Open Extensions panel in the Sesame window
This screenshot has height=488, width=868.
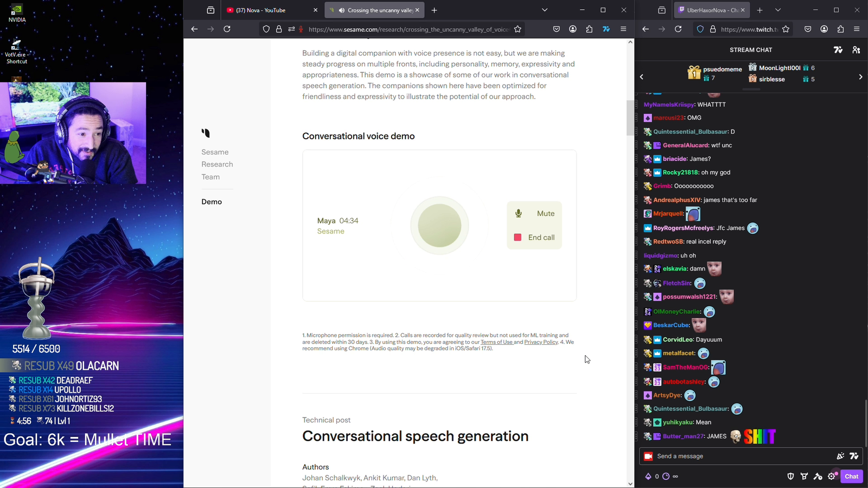click(589, 29)
